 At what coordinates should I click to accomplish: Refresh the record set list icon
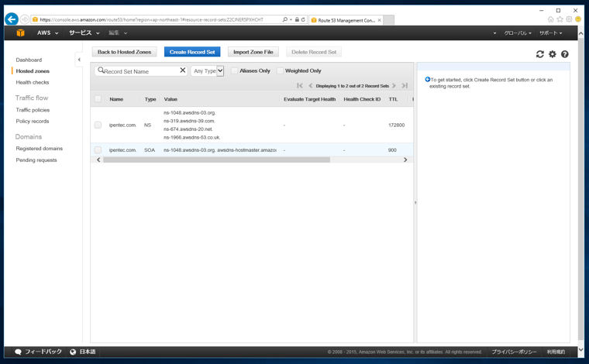[x=540, y=54]
